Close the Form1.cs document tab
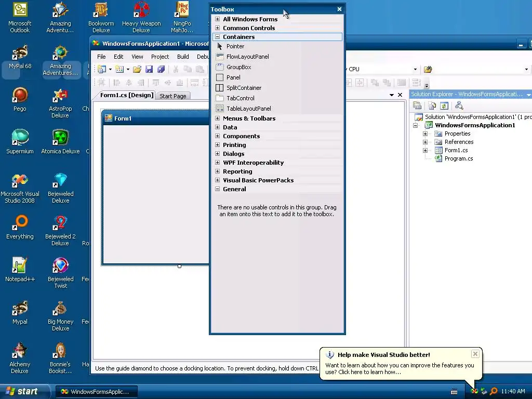 click(400, 95)
